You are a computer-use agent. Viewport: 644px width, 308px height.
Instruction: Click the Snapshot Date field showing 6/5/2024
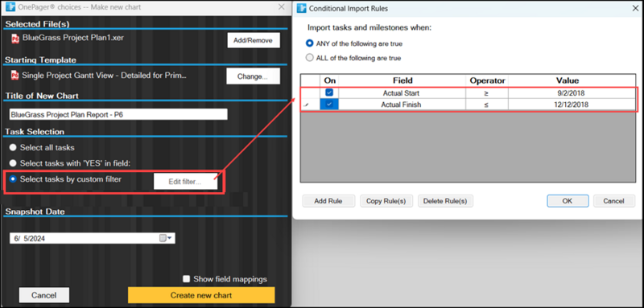coord(93,238)
